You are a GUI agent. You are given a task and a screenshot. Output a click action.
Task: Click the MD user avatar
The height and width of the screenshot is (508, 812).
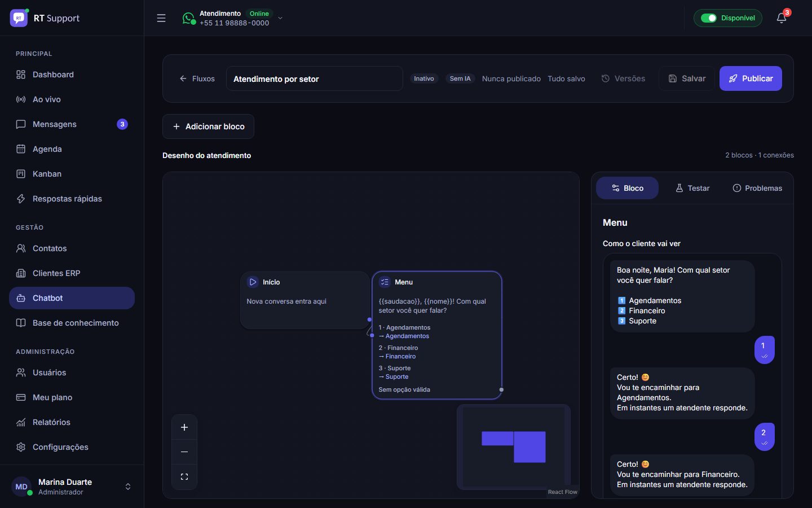tap(21, 487)
